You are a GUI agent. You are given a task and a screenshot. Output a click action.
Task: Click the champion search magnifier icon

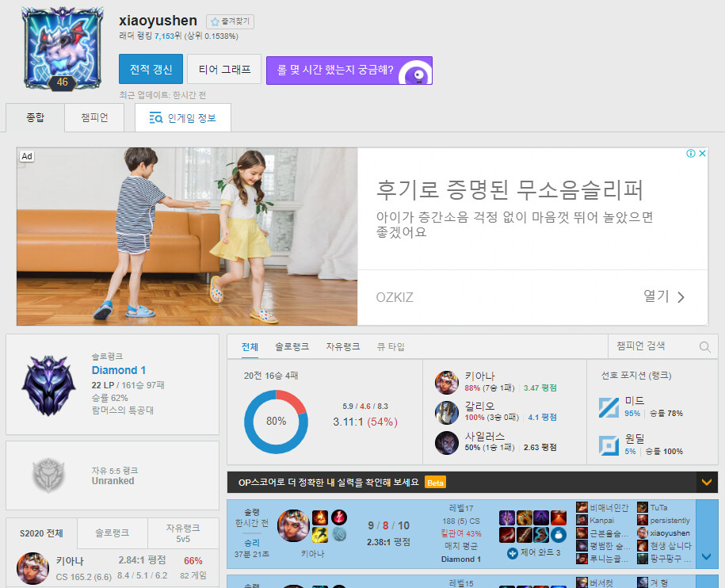[704, 347]
